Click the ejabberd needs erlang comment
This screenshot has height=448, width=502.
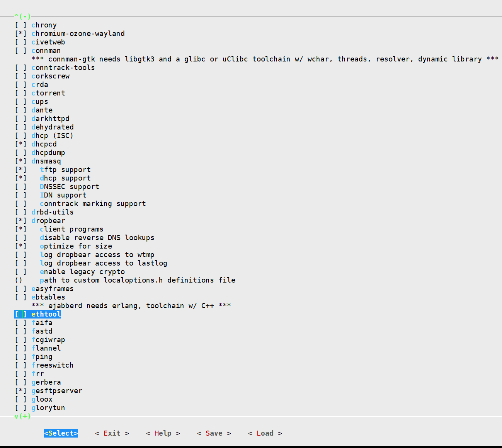click(x=131, y=306)
